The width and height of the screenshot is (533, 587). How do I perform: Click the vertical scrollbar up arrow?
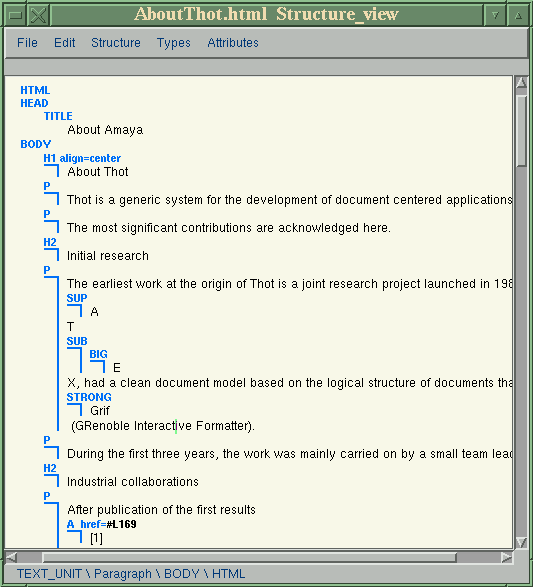521,82
